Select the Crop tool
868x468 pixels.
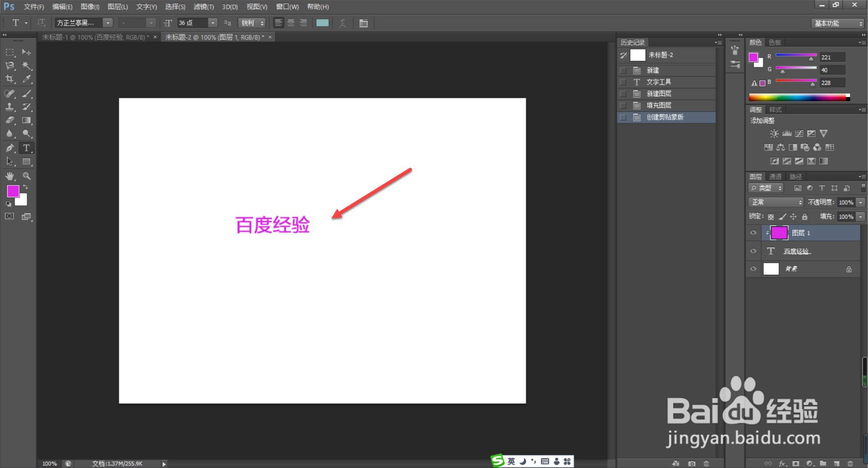10,79
